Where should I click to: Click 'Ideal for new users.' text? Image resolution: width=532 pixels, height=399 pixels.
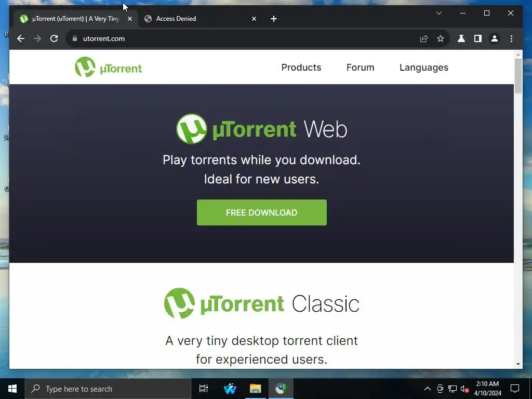(262, 179)
